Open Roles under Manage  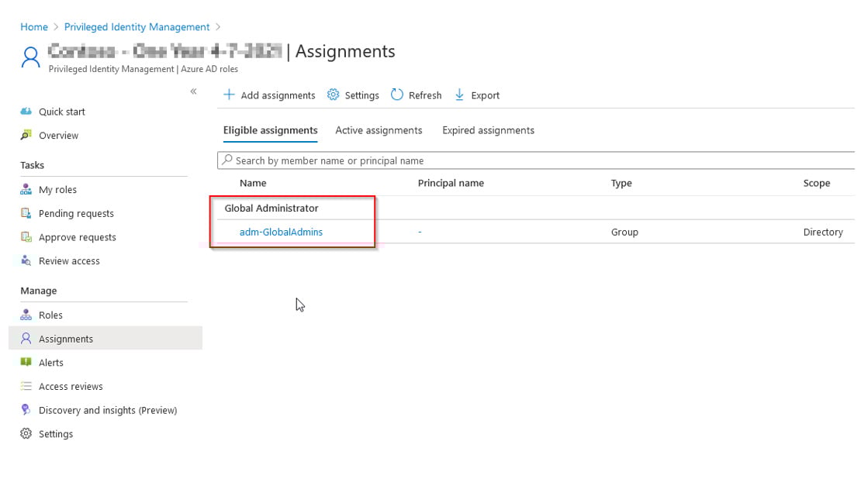click(50, 315)
